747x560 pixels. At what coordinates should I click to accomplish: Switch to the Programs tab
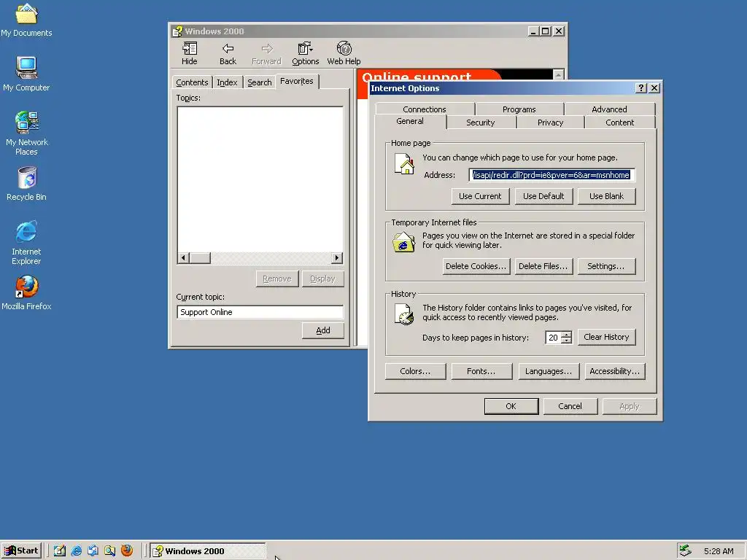[519, 109]
